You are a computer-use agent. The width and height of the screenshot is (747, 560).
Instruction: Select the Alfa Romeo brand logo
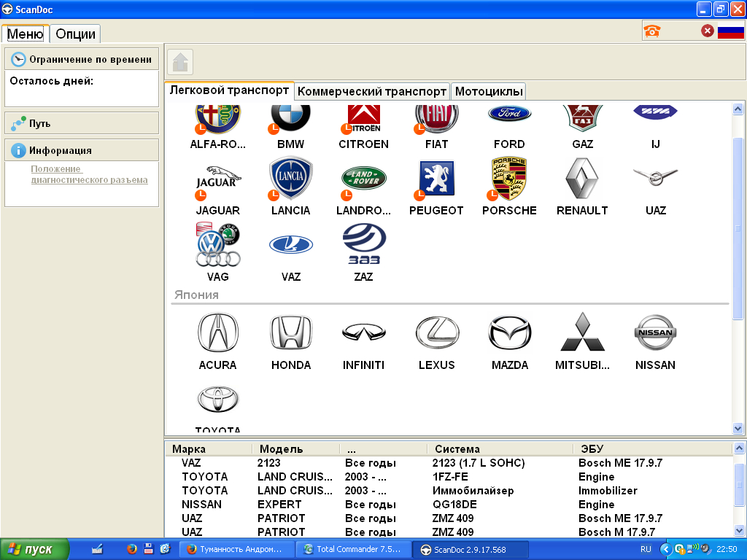(x=217, y=119)
